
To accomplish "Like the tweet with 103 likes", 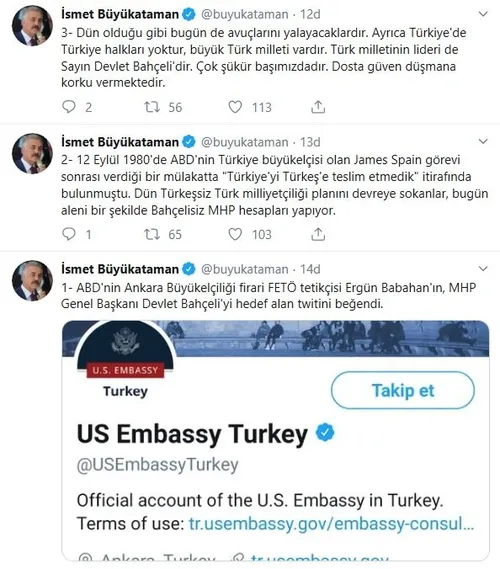I will (x=235, y=234).
